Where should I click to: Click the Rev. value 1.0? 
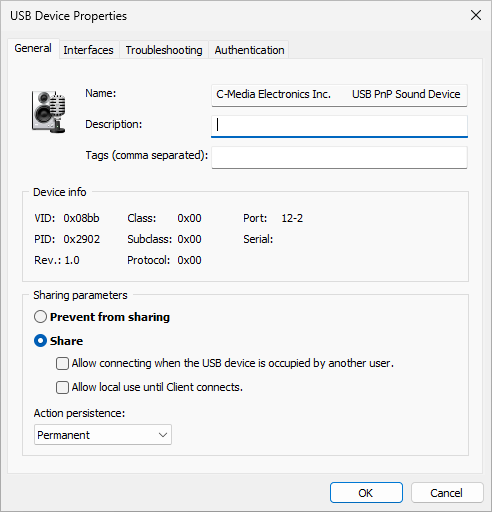pyautogui.click(x=72, y=260)
